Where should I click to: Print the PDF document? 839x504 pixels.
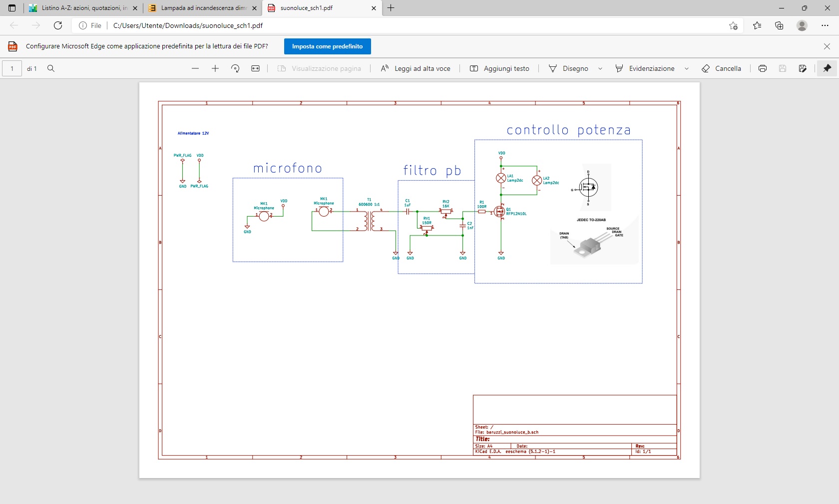[x=762, y=68]
